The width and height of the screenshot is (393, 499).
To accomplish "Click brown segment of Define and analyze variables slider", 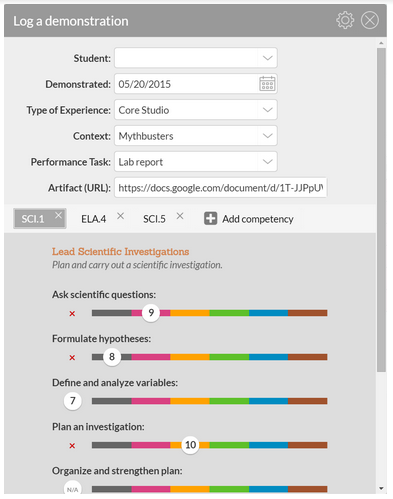I will [308, 401].
